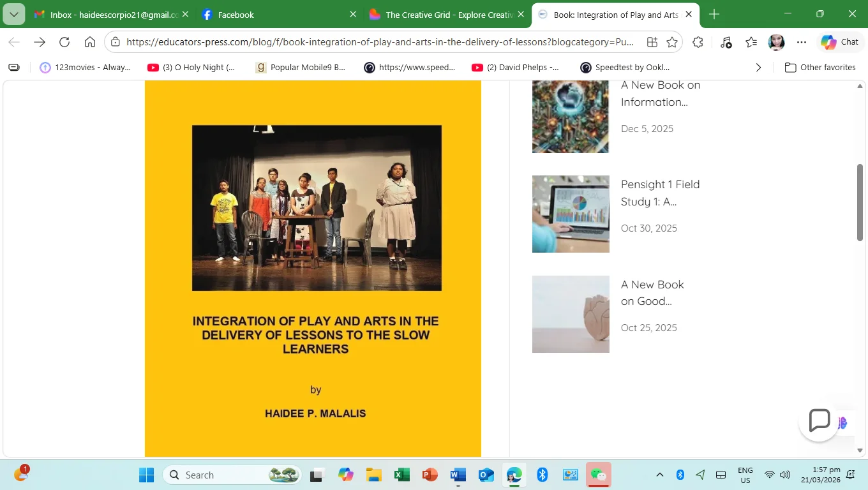This screenshot has width=868, height=490.
Task: Open Pensight 1 Field Study post link
Action: [x=660, y=193]
